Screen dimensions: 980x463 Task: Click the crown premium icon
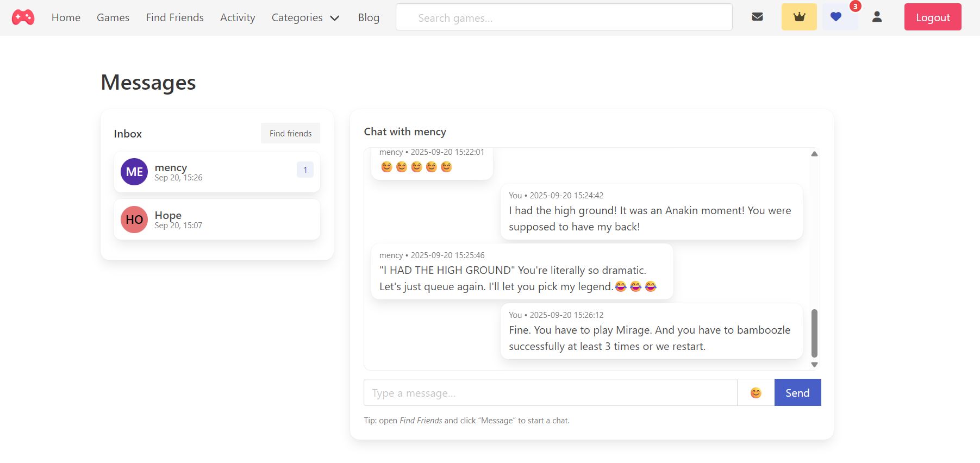799,17
